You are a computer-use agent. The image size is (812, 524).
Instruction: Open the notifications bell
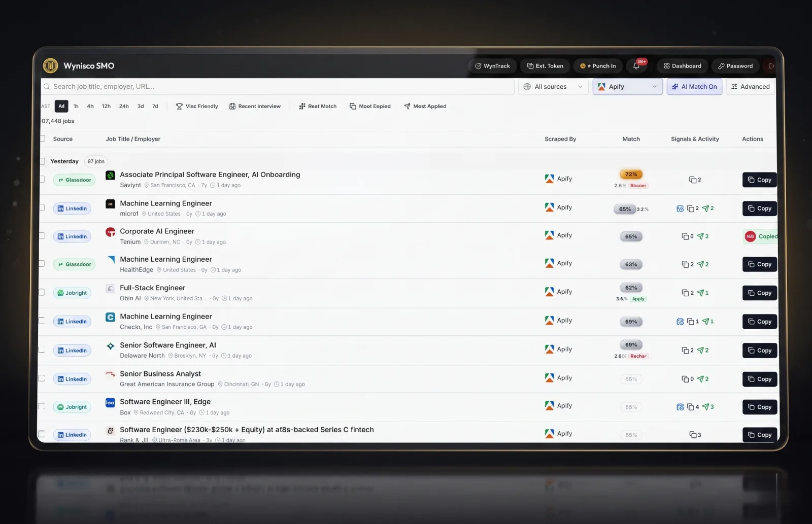[636, 66]
